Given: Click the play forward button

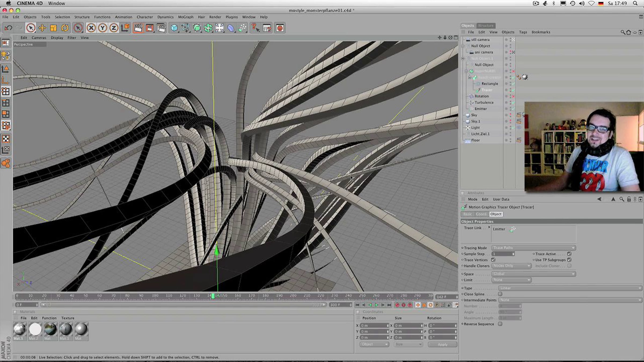Looking at the screenshot, I should [x=376, y=305].
